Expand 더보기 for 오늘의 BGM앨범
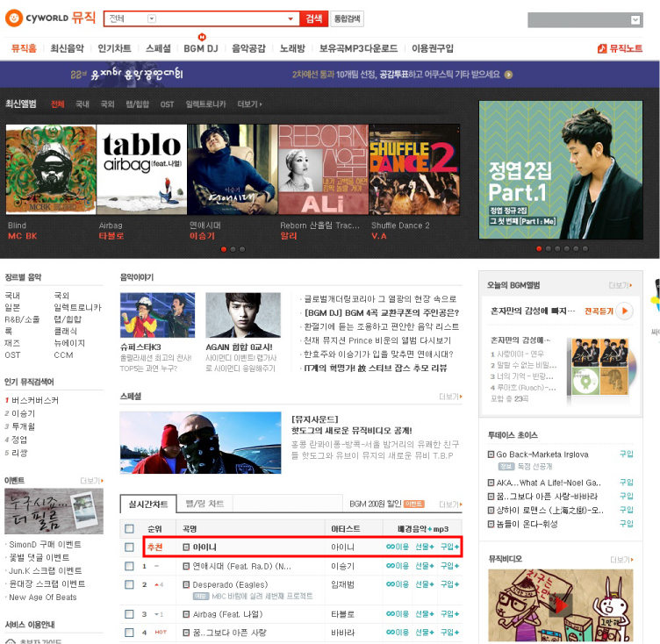Image resolution: width=660 pixels, height=644 pixels. (621, 285)
